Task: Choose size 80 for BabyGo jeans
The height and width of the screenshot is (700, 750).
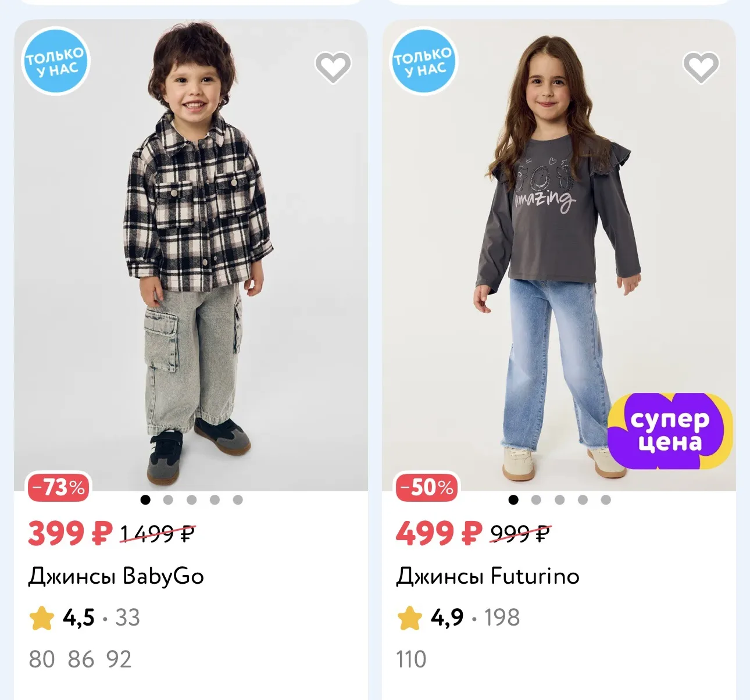Action: (x=41, y=659)
